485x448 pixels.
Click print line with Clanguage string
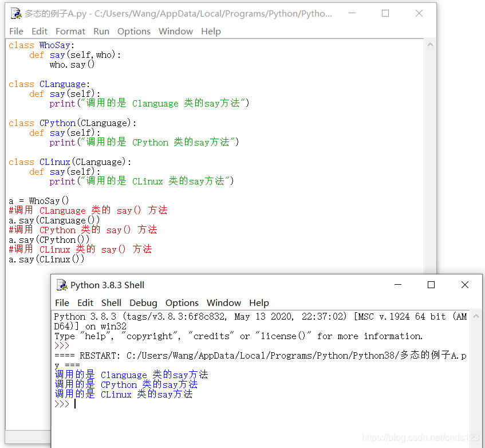(149, 103)
